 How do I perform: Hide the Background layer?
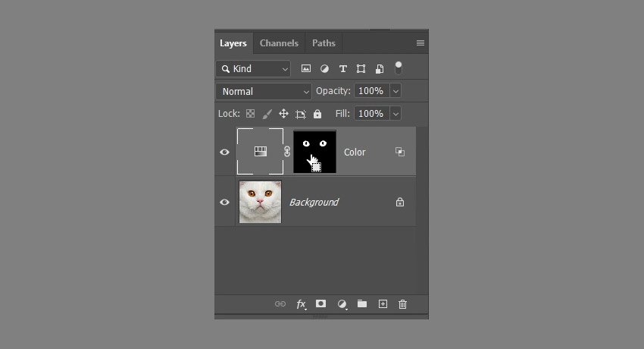point(224,203)
